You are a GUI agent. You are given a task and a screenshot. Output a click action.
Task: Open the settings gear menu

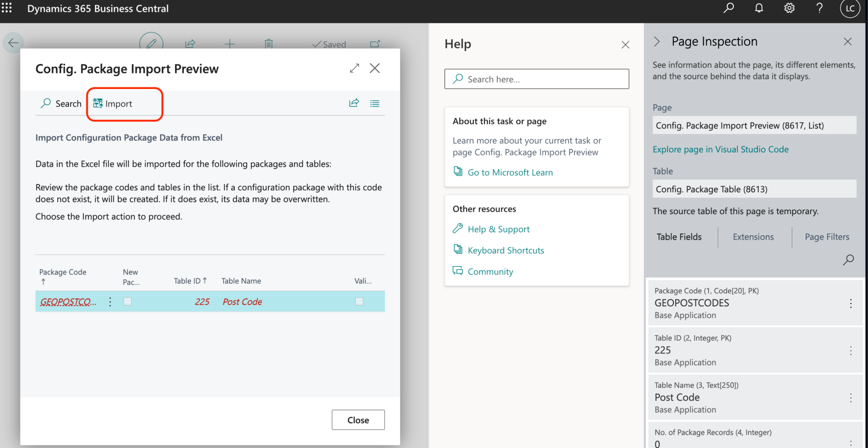click(x=789, y=8)
